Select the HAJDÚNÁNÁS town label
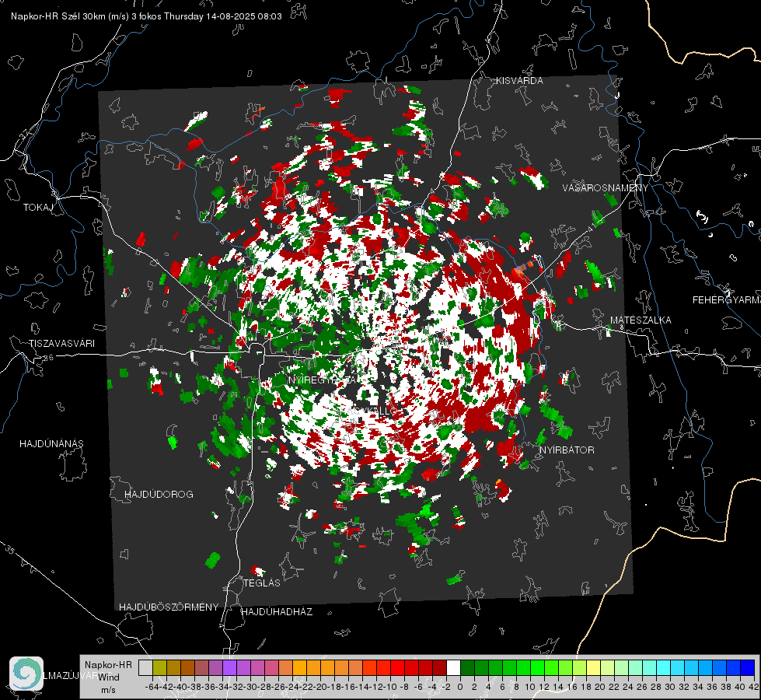Screen dimensions: 761x700 click(51, 443)
